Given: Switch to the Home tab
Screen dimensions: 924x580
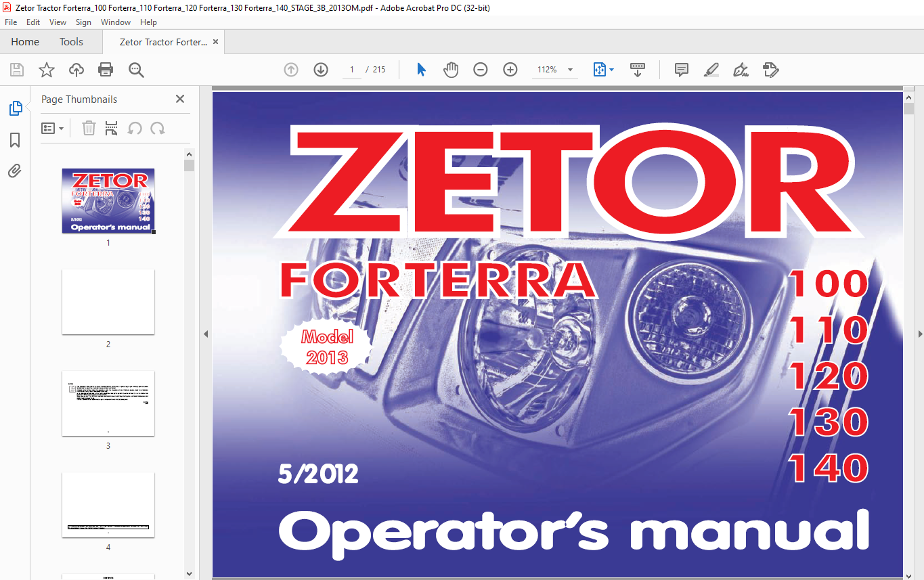Looking at the screenshot, I should pos(25,42).
